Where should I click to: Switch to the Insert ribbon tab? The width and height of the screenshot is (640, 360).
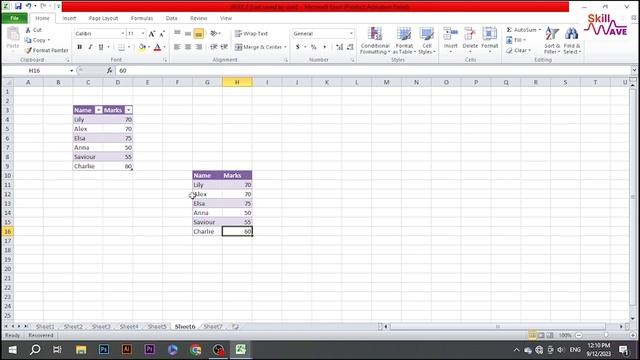(x=69, y=18)
